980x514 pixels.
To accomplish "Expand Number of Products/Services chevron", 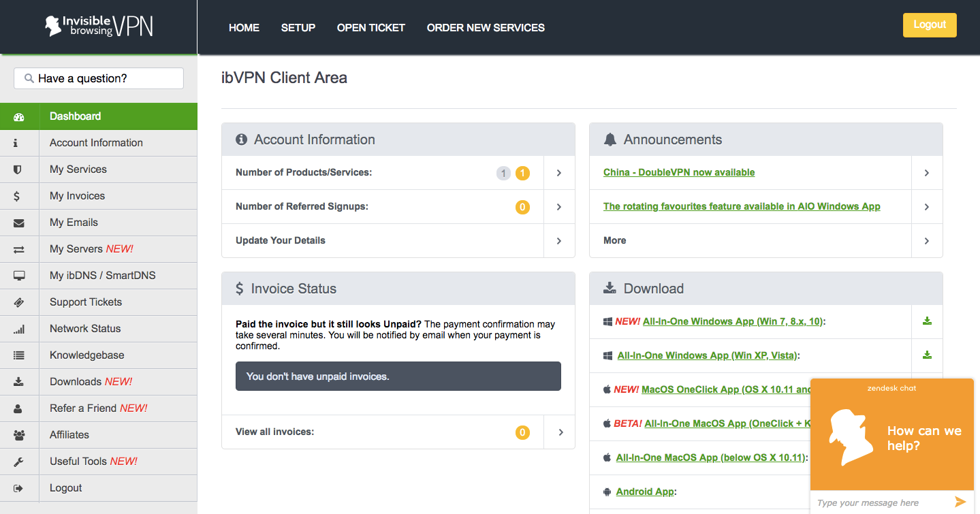I will pos(559,173).
